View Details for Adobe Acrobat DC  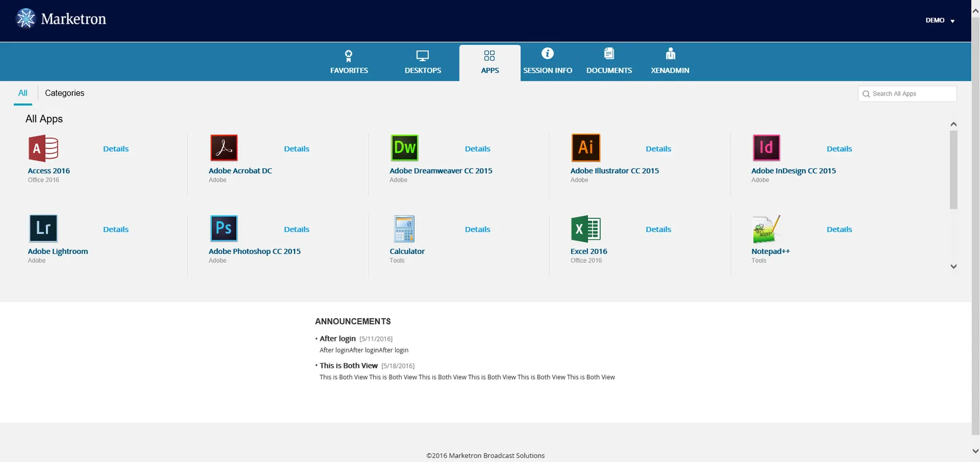(296, 149)
